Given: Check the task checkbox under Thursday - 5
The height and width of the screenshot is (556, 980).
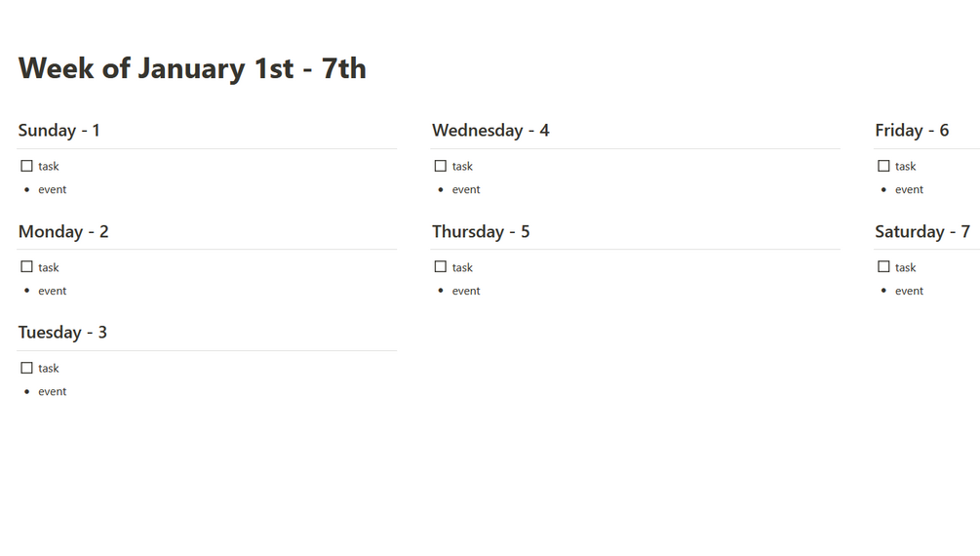Looking at the screenshot, I should click(441, 267).
